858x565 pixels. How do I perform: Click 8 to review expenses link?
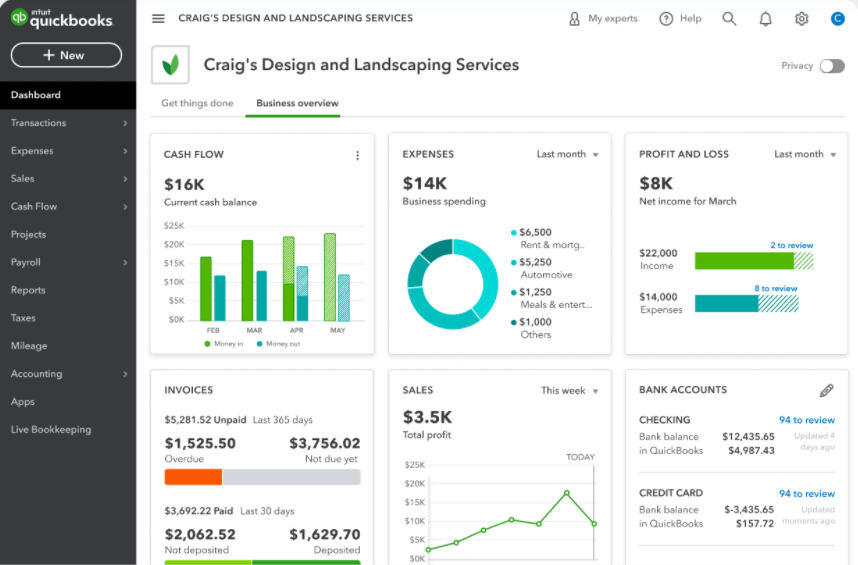coord(776,288)
